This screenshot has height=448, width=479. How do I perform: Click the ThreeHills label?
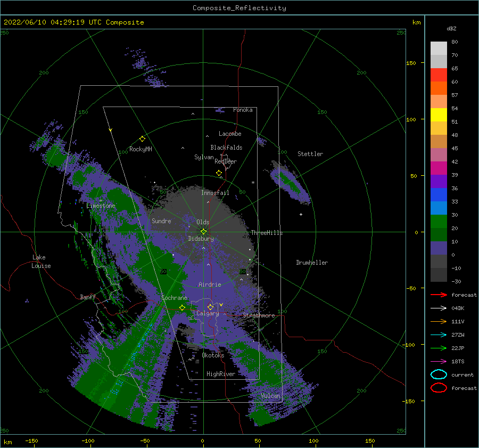click(267, 233)
